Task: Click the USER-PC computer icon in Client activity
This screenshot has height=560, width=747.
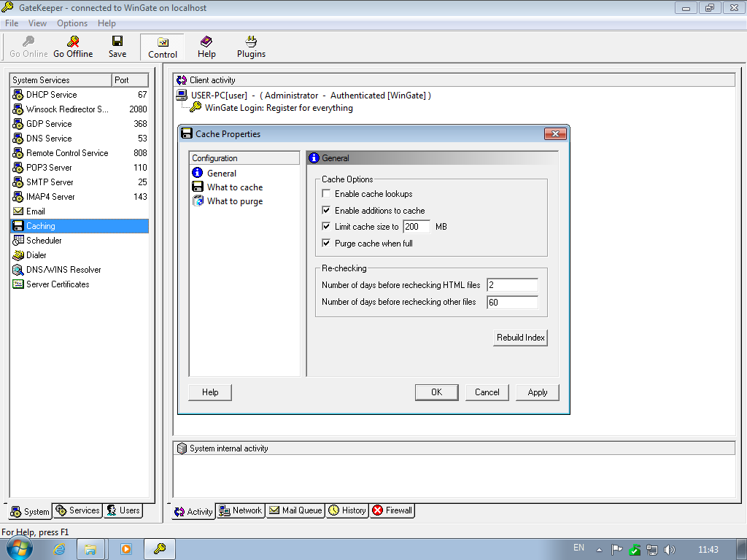Action: click(182, 95)
